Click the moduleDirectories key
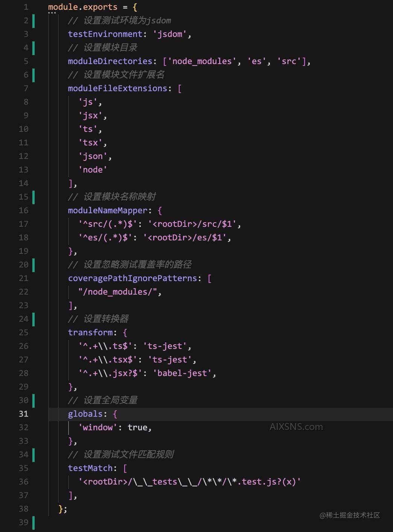This screenshot has width=393, height=532. point(110,61)
